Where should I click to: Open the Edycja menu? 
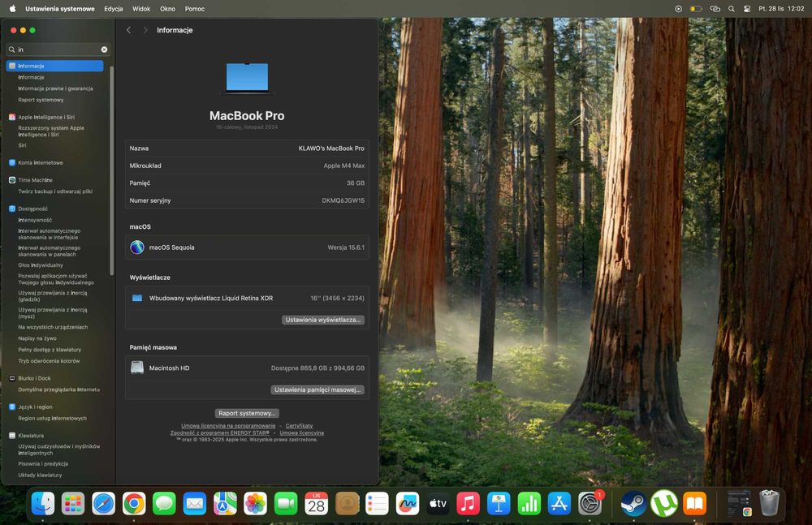[x=114, y=9]
